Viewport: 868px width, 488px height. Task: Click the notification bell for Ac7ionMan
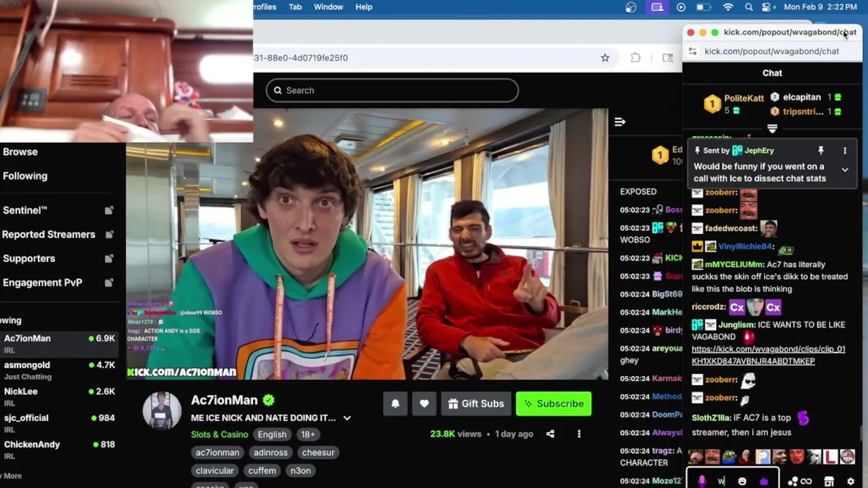pyautogui.click(x=395, y=403)
